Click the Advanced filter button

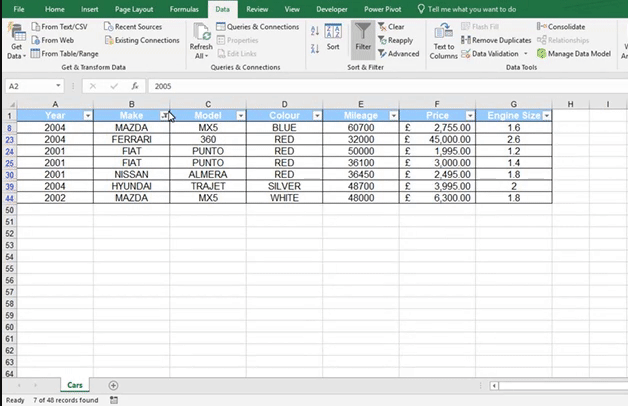pos(399,54)
